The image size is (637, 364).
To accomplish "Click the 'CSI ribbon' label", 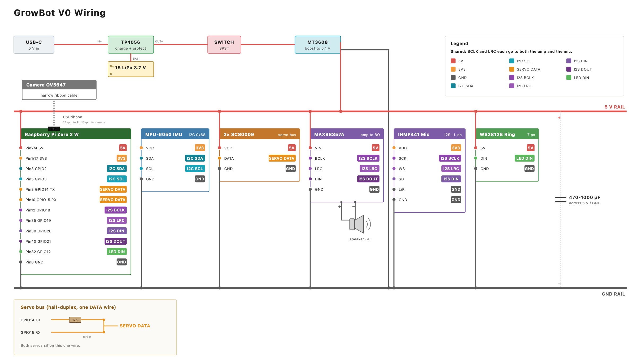I will pyautogui.click(x=72, y=117).
